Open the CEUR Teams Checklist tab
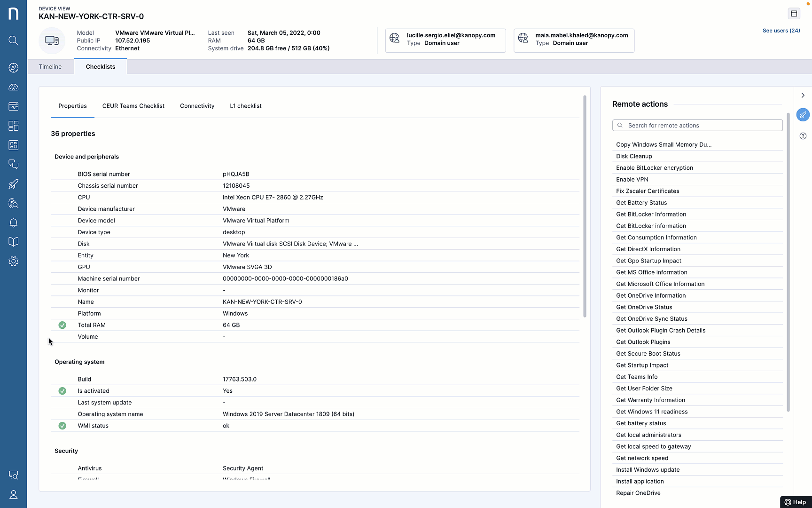This screenshot has height=508, width=812. (133, 106)
